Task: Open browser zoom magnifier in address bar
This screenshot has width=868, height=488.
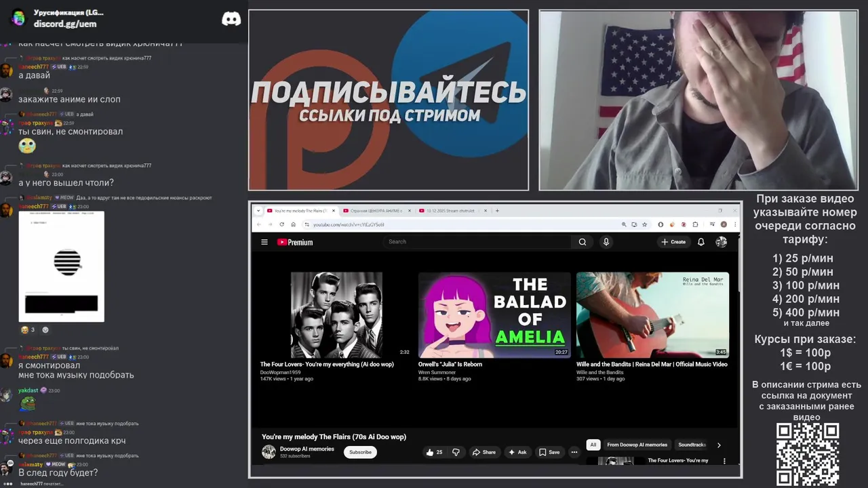Action: point(624,224)
